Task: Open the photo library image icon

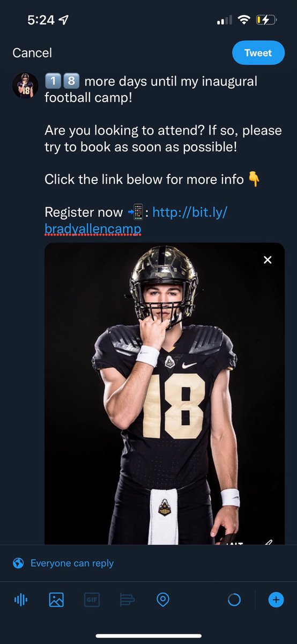Action: pyautogui.click(x=56, y=599)
